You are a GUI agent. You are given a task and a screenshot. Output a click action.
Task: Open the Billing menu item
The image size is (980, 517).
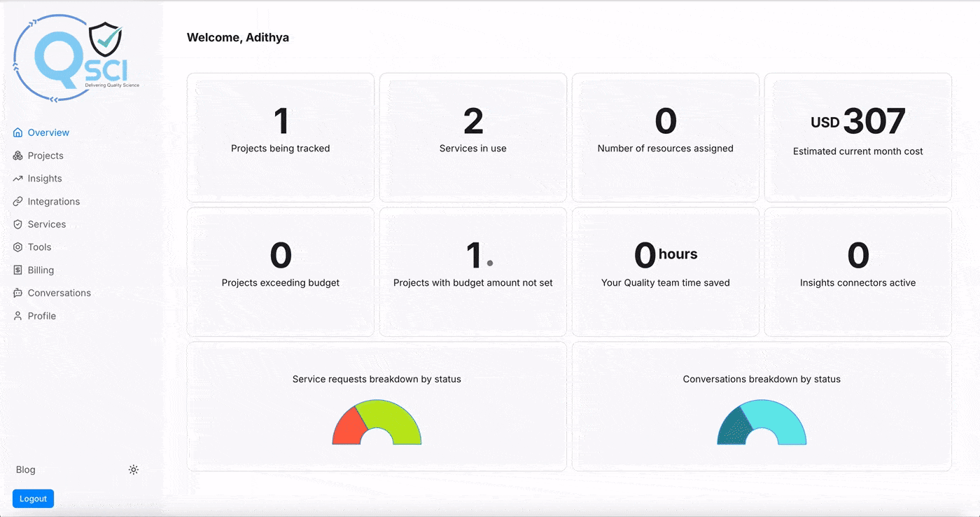41,270
